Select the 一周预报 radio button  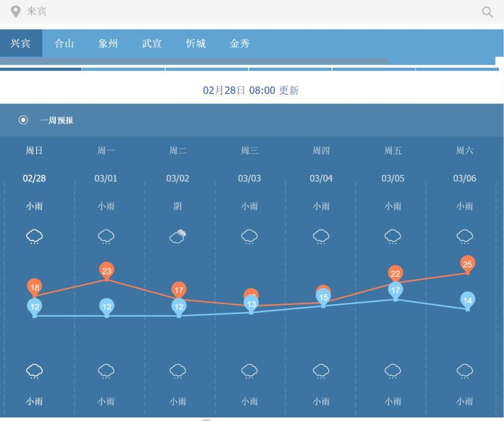coord(23,120)
